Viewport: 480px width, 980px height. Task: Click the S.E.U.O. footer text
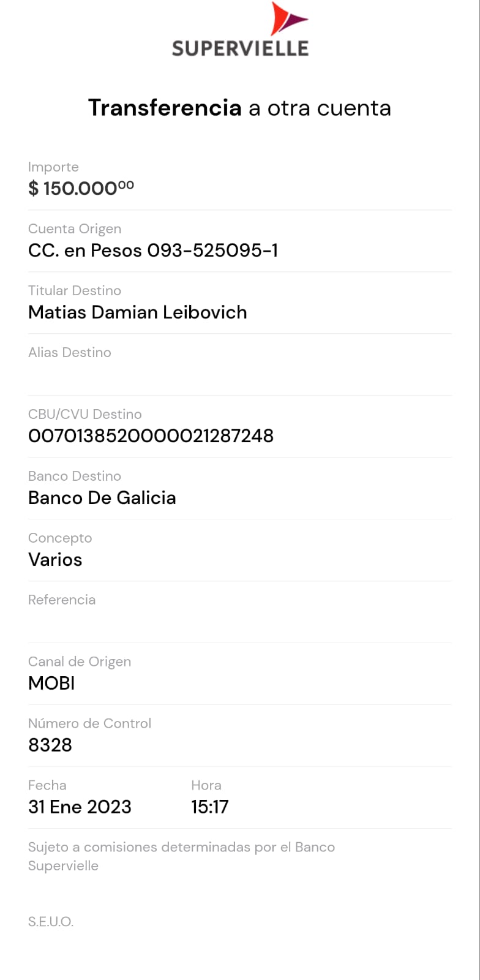51,922
